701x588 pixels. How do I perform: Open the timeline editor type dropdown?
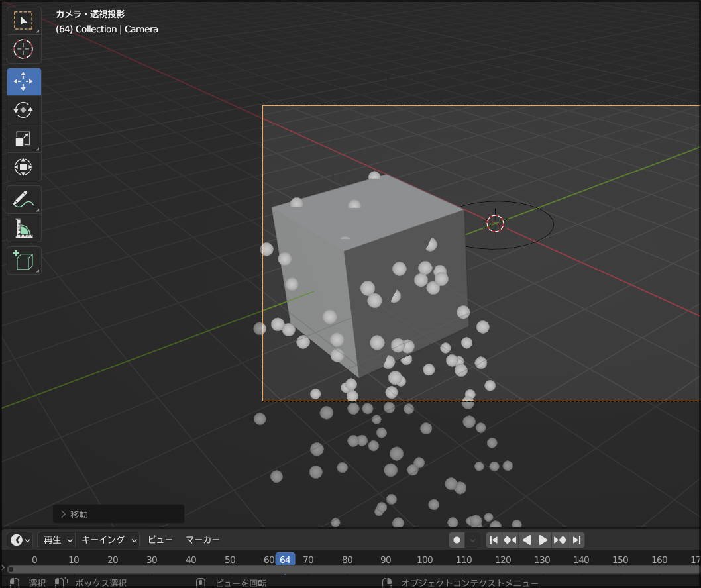20,540
